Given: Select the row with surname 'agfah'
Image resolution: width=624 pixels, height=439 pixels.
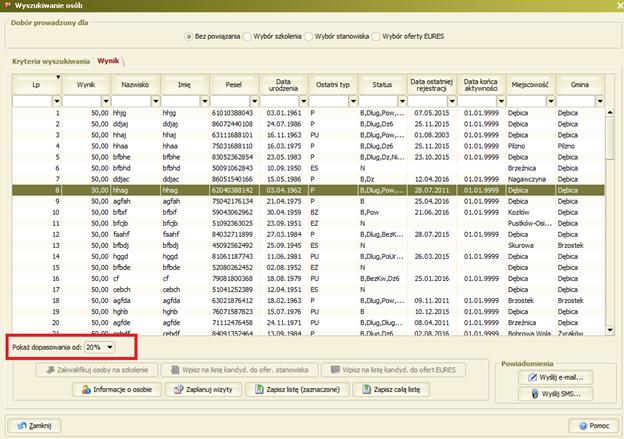Looking at the screenshot, I should click(308, 201).
